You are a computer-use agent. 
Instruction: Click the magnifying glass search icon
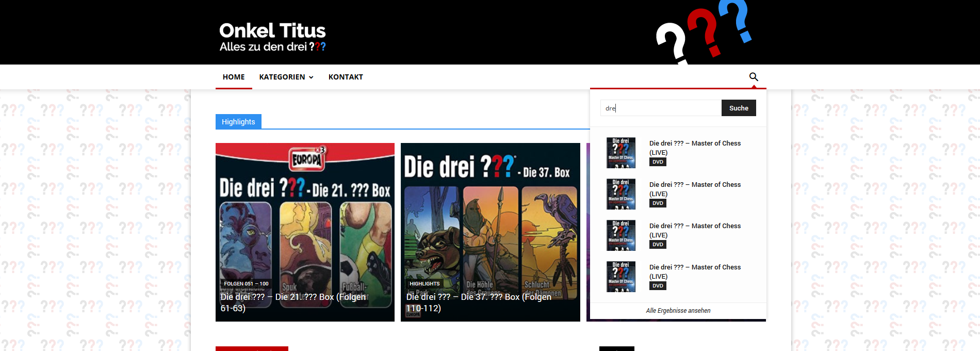[754, 77]
